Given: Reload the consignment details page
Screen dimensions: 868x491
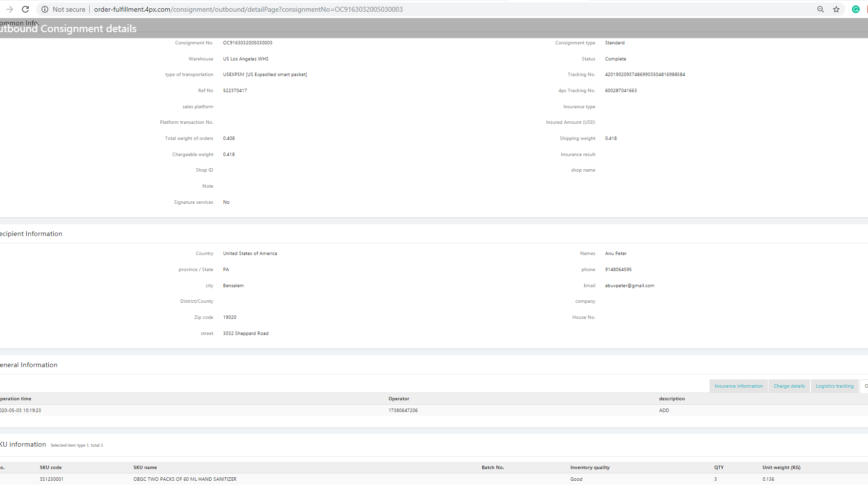Looking at the screenshot, I should (x=25, y=9).
